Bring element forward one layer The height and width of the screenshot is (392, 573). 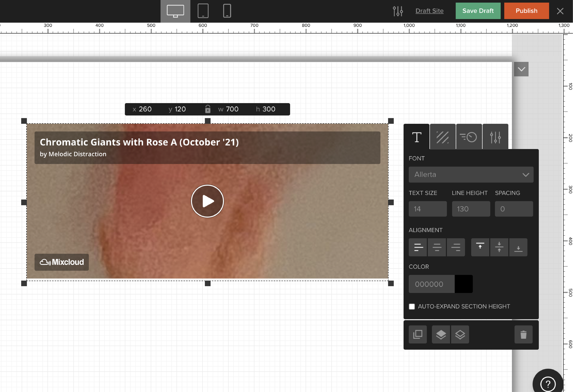click(x=441, y=334)
